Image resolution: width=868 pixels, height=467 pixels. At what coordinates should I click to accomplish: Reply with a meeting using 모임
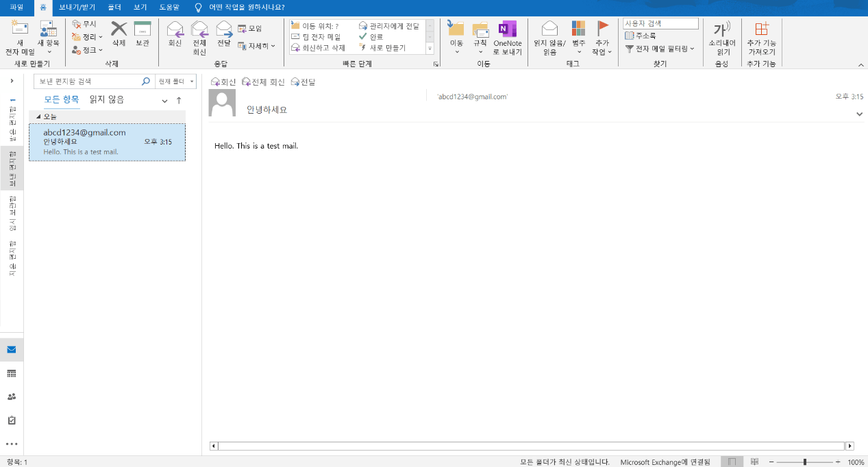[x=250, y=29]
